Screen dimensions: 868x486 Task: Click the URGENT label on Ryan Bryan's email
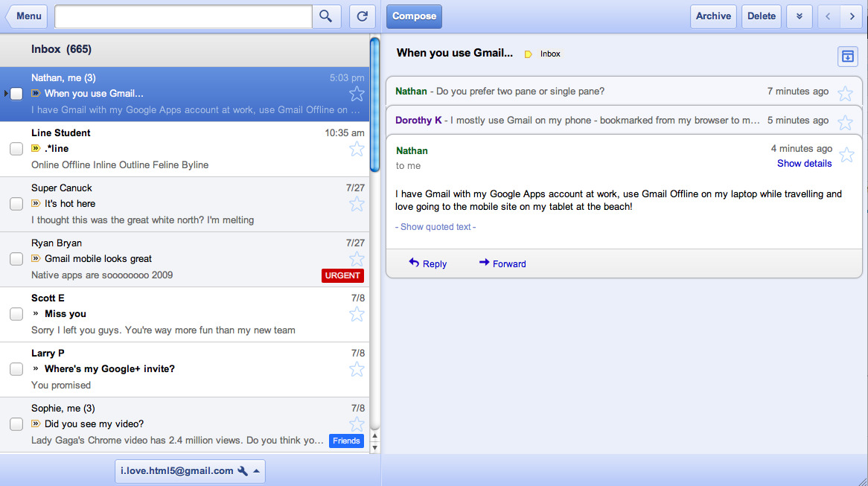[342, 275]
